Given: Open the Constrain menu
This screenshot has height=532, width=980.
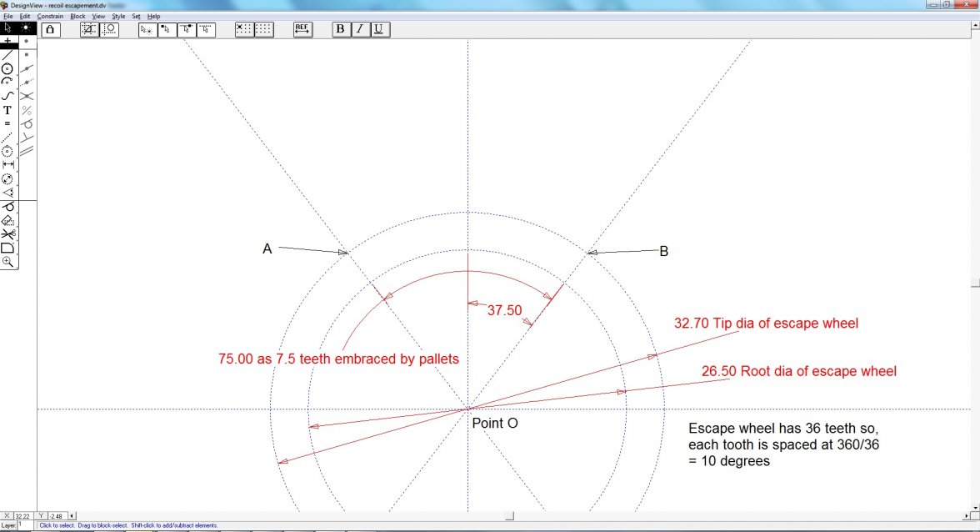Looking at the screenshot, I should pos(50,16).
